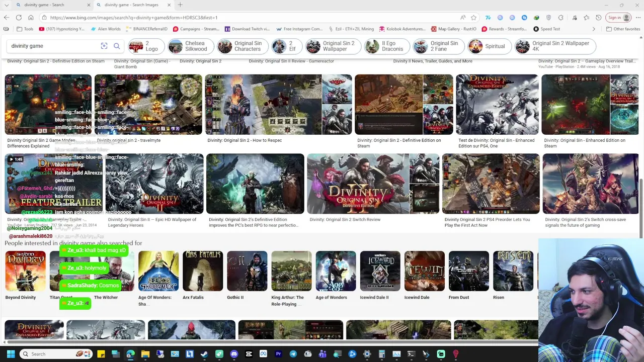
Task: Select the '2 Elf' suggestion chip
Action: [x=286, y=46]
